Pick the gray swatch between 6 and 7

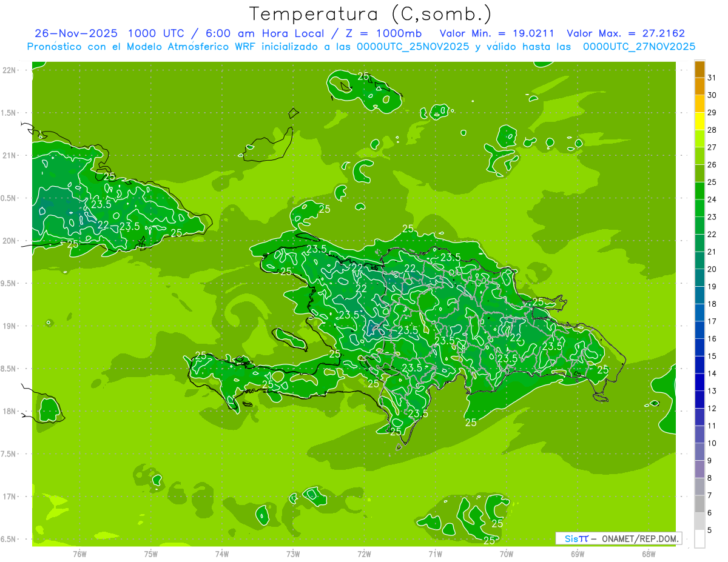[699, 504]
